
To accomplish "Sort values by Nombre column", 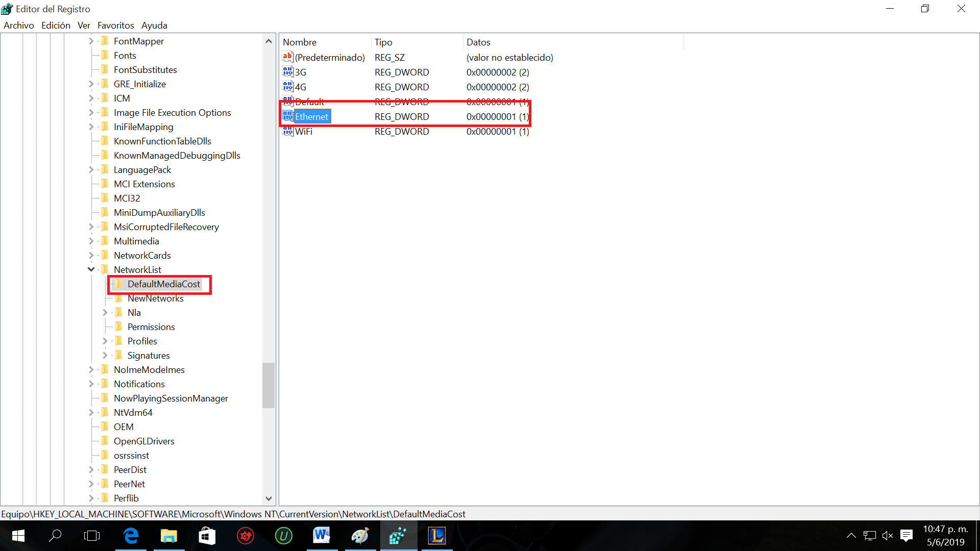I will 325,42.
